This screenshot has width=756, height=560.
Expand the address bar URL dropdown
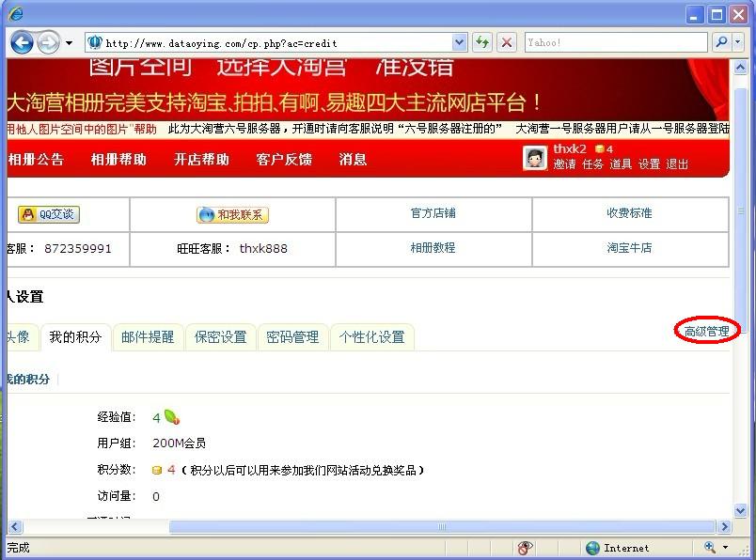point(460,42)
